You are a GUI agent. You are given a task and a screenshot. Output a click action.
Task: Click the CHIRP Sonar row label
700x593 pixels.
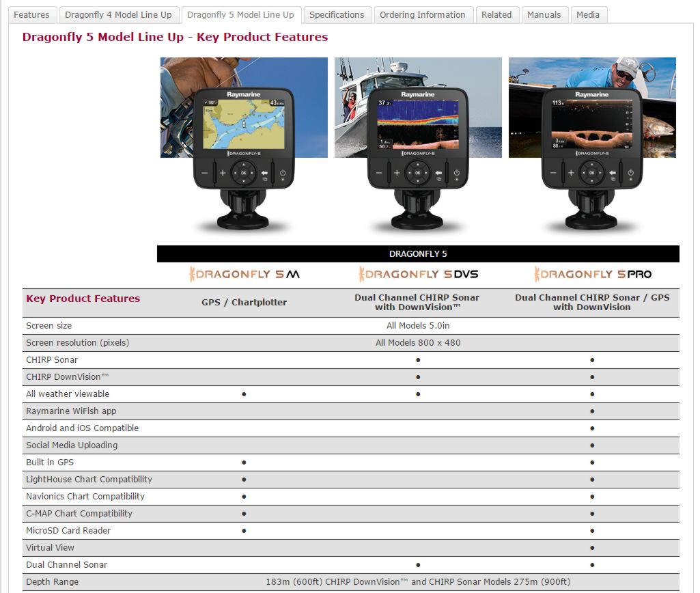(x=52, y=359)
